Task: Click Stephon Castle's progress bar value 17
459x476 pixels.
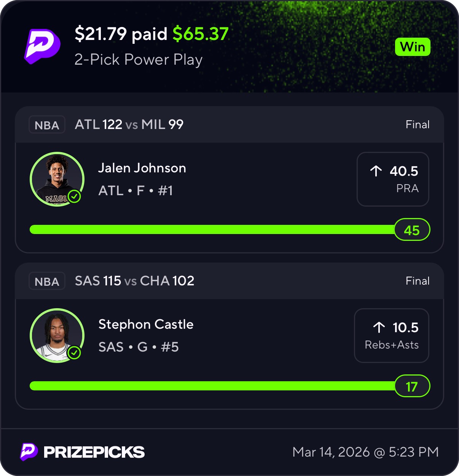Action: tap(412, 387)
